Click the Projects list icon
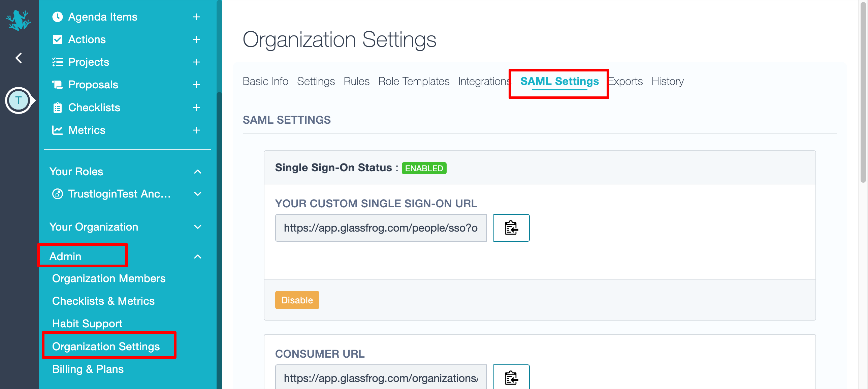 (x=57, y=62)
